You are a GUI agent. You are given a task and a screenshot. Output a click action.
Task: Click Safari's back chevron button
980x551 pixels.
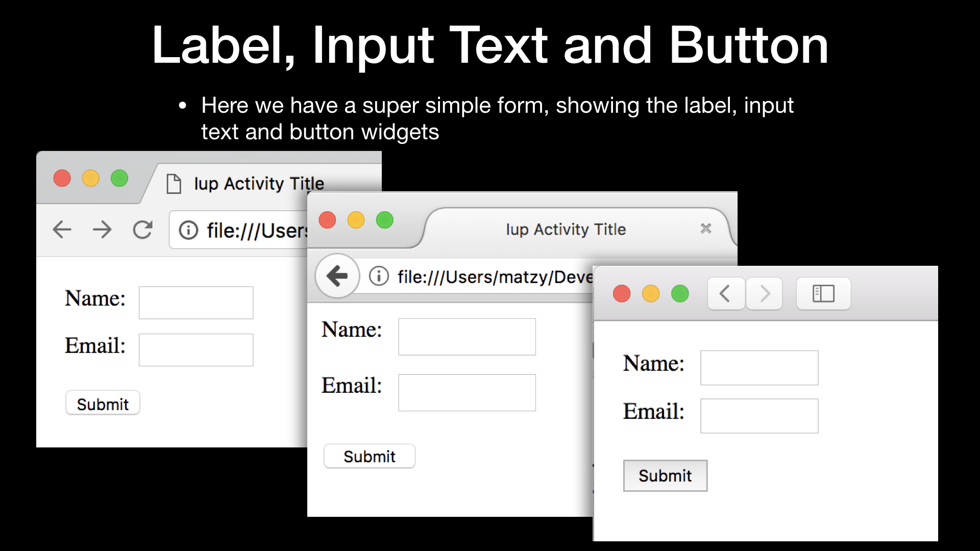tap(725, 293)
